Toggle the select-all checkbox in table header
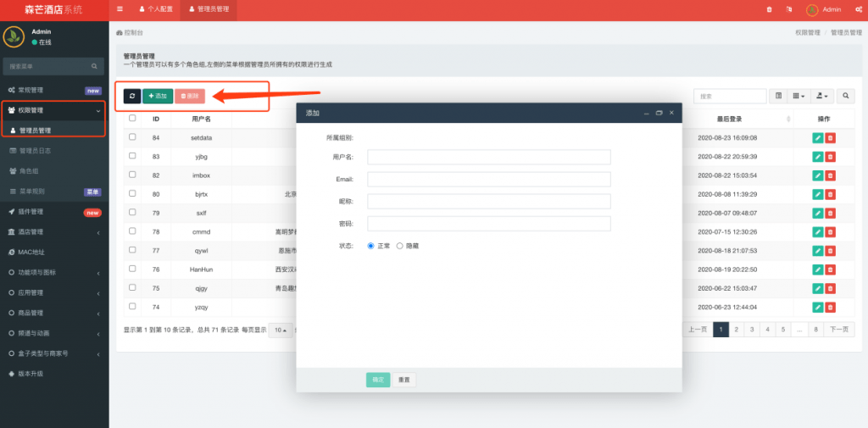The width and height of the screenshot is (868, 428). (x=132, y=119)
